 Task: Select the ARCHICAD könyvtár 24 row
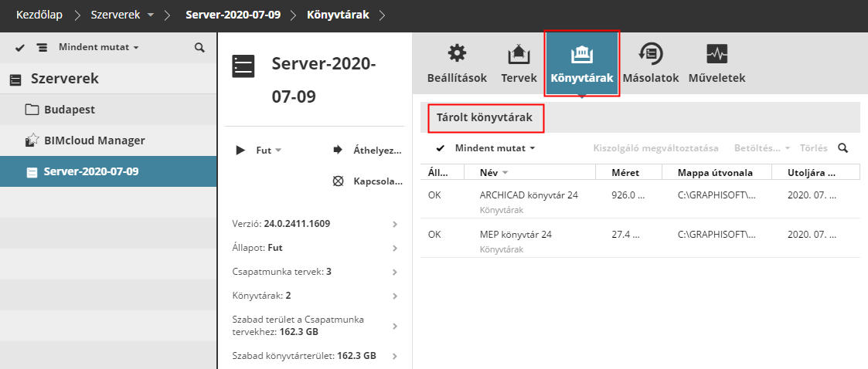pyautogui.click(x=641, y=200)
